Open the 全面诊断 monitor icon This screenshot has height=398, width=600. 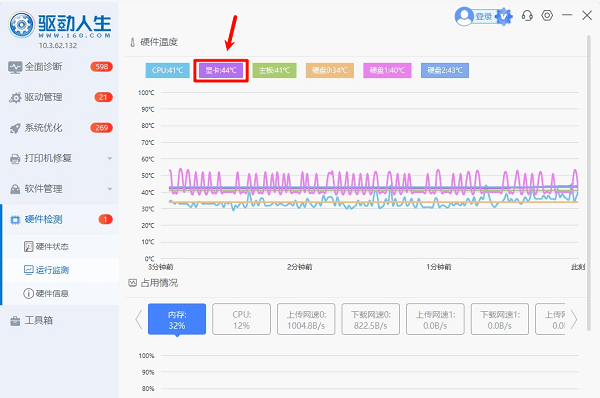tap(15, 67)
